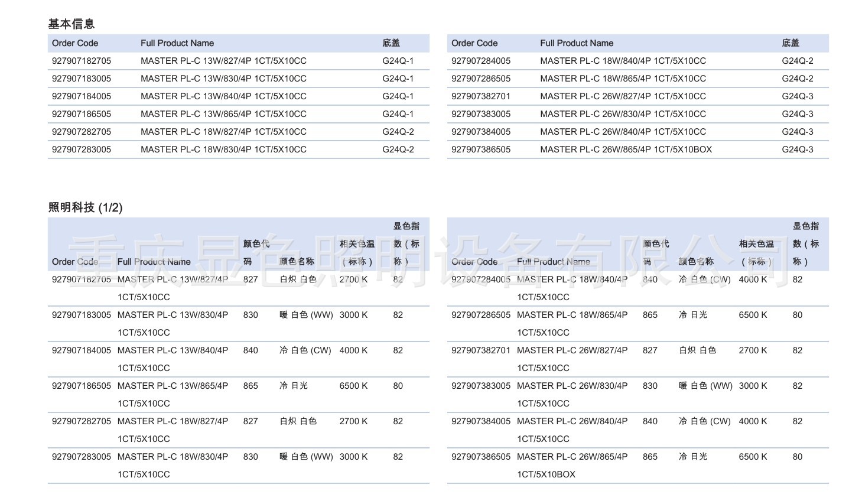Click 4000 K in 26W/840 lighting row
The height and width of the screenshot is (504, 862).
[x=753, y=421]
